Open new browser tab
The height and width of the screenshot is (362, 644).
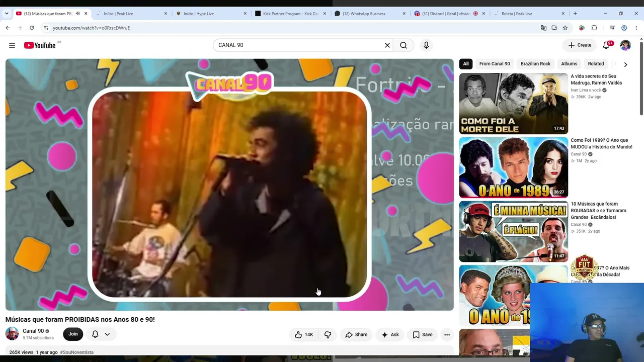point(575,14)
